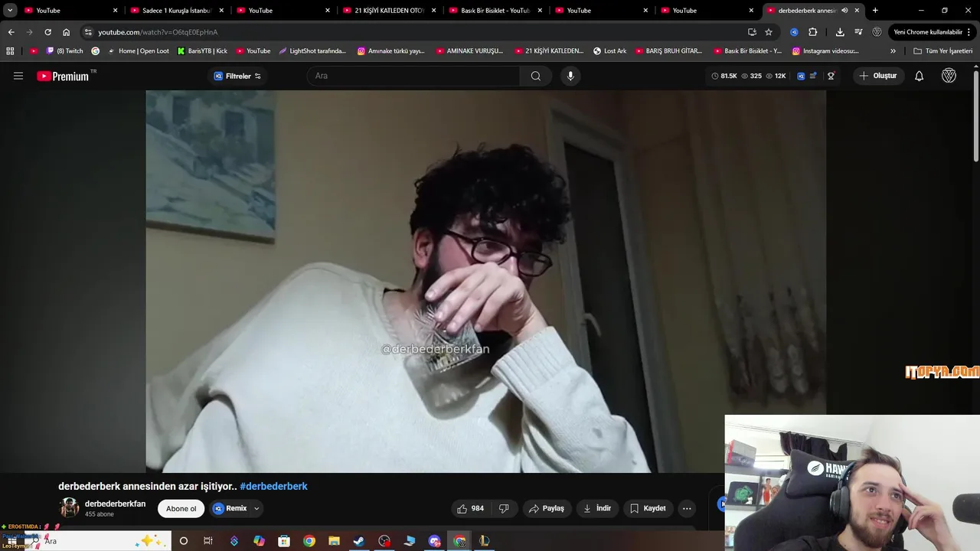
Task: Open the Filtreler filter options
Action: pos(237,76)
